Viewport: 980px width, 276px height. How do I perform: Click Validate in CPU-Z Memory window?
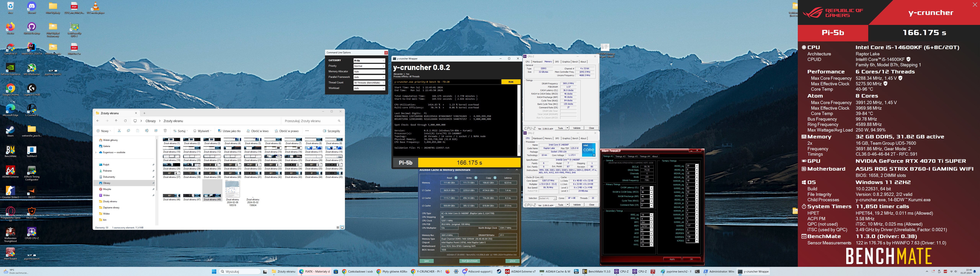click(x=577, y=128)
